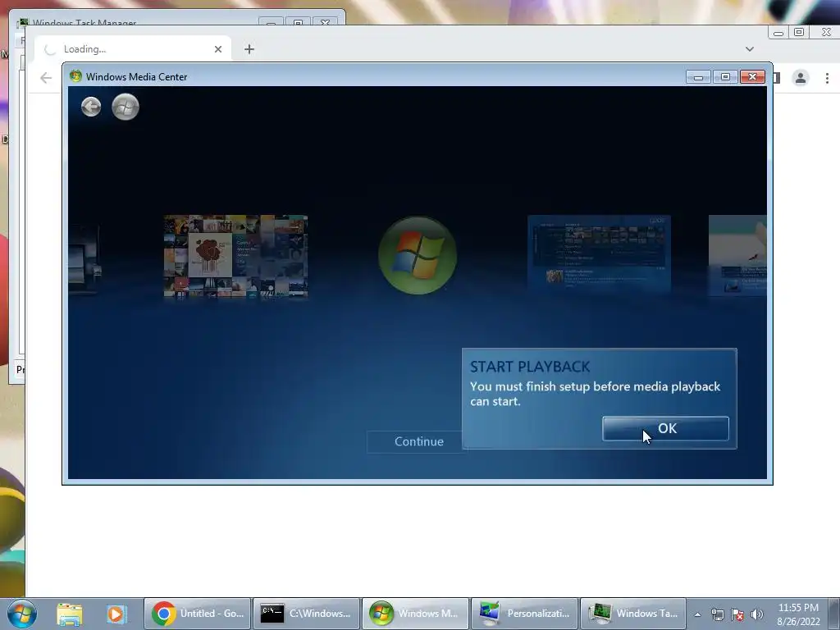Screen dimensions: 840x630
Task: Open the music album collage thumbnail
Action: click(x=235, y=256)
